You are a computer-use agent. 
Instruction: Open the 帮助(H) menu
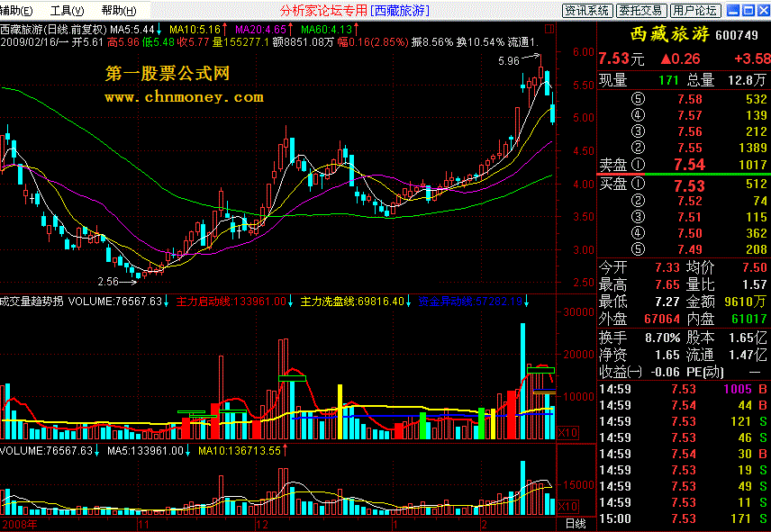[x=119, y=10]
